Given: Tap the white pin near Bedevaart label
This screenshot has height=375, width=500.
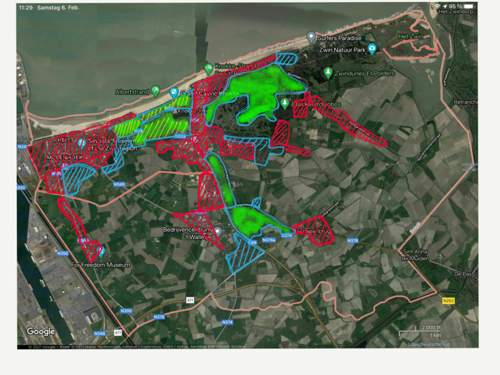Looking at the screenshot, I should pos(218,231).
